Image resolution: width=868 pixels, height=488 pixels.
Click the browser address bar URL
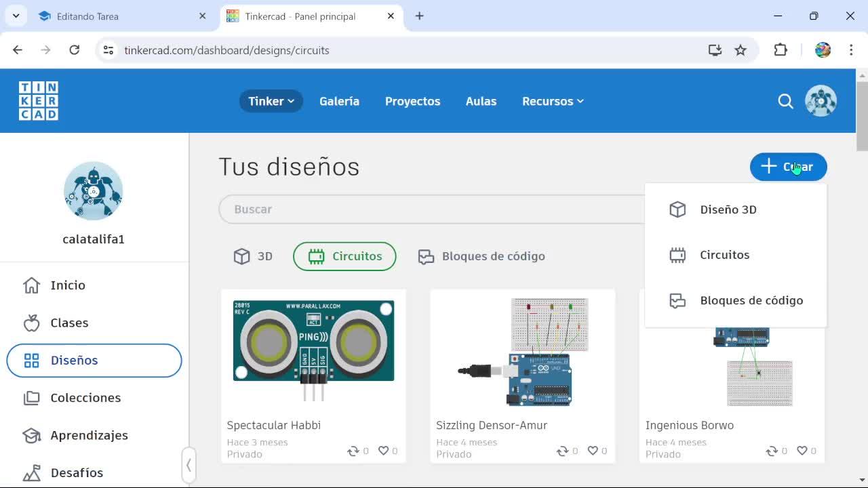coord(226,50)
